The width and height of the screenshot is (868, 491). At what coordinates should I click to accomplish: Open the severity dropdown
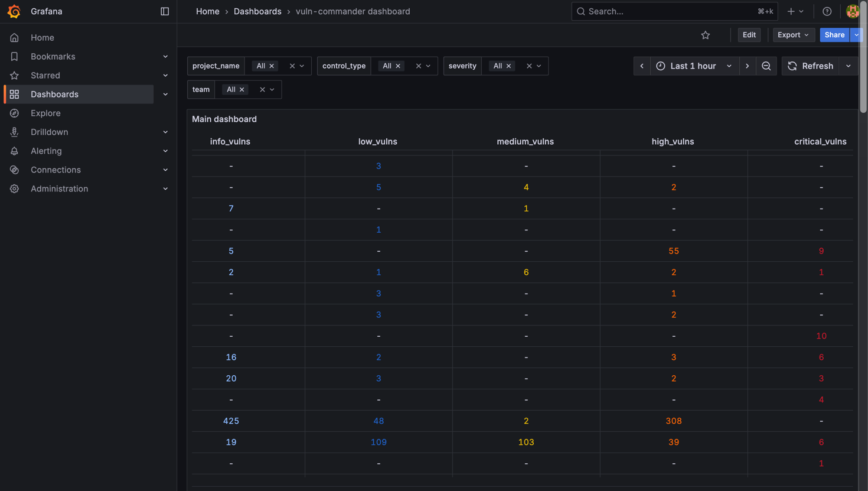pos(539,66)
